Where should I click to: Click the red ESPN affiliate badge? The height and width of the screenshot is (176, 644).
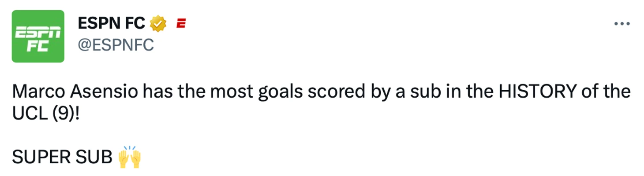(181, 24)
